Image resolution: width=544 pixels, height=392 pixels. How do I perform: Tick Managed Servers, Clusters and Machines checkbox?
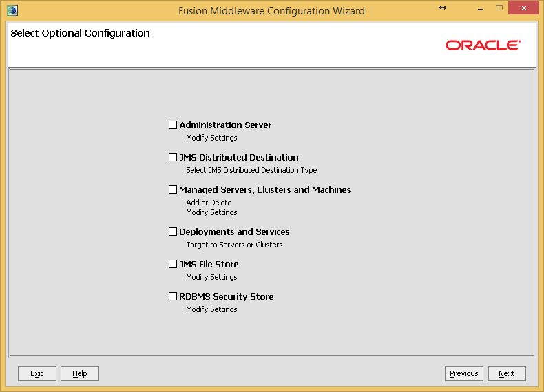tap(173, 189)
